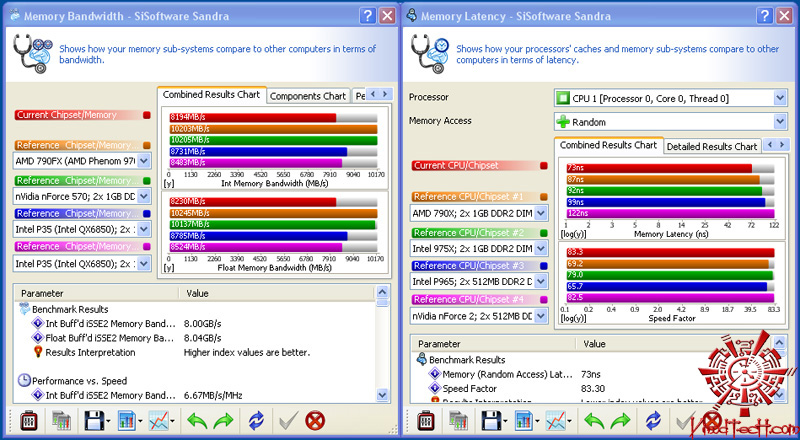The height and width of the screenshot is (440, 800).
Task: Click help button in Memory Latency title bar
Action: pyautogui.click(x=764, y=16)
